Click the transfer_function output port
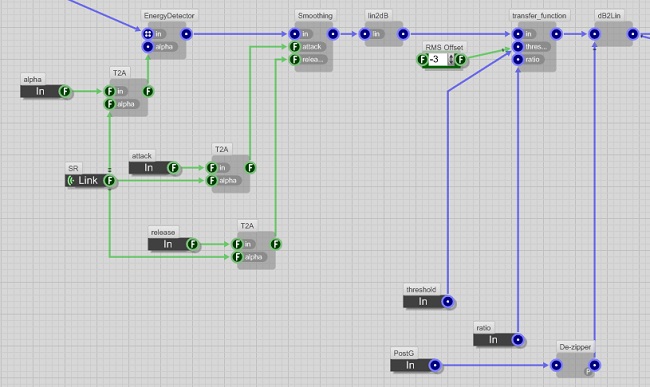Viewport: 650px width, 387px height. click(x=556, y=34)
